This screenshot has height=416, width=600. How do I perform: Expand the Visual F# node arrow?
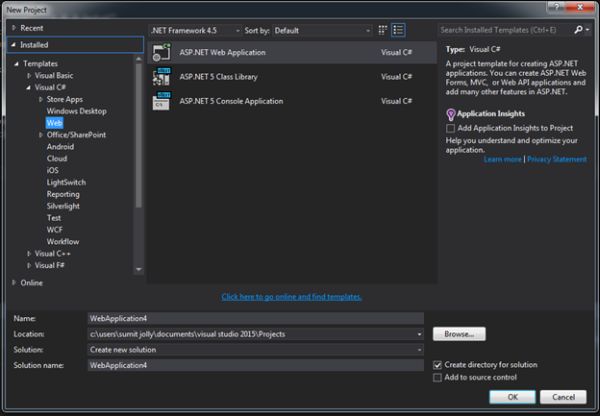pyautogui.click(x=29, y=266)
